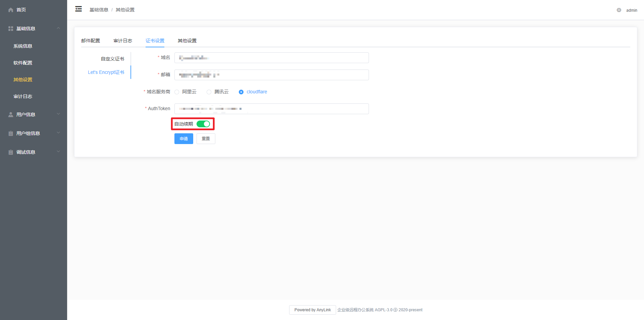Click the person icon beside 用户信息
The height and width of the screenshot is (320, 644).
point(11,115)
